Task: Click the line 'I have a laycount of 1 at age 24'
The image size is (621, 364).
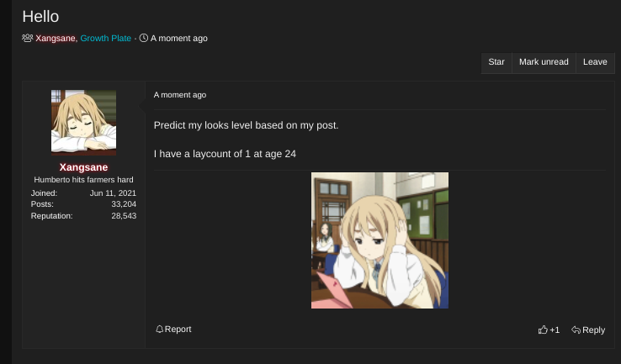Action: pos(225,154)
